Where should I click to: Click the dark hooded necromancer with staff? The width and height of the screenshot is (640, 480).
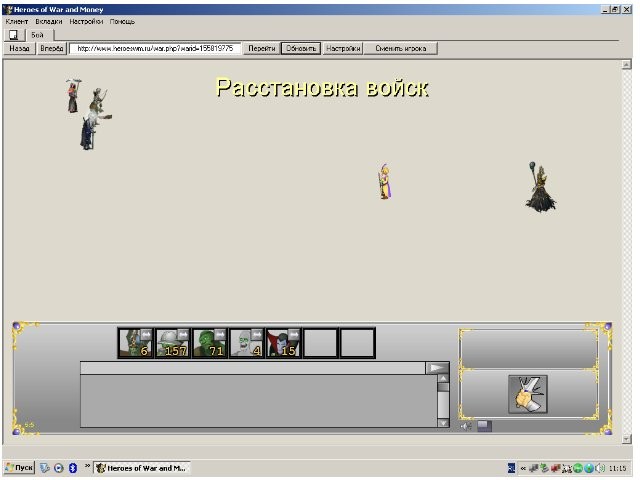pos(540,187)
